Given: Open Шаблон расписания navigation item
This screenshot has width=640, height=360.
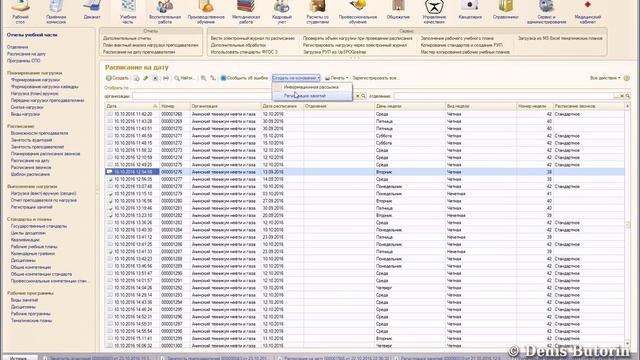Looking at the screenshot, I should pyautogui.click(x=30, y=174).
